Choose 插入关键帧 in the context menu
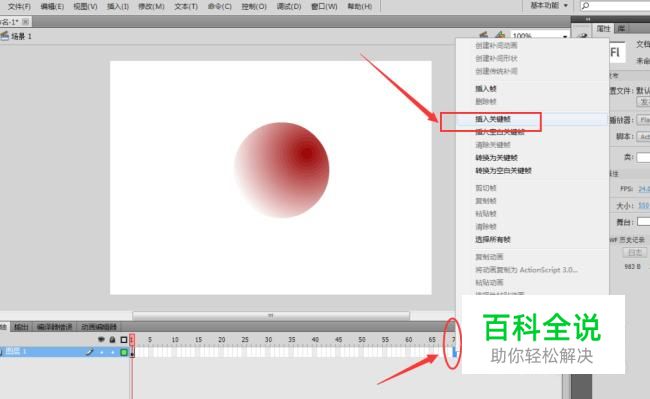This screenshot has height=399, width=650. pyautogui.click(x=493, y=119)
